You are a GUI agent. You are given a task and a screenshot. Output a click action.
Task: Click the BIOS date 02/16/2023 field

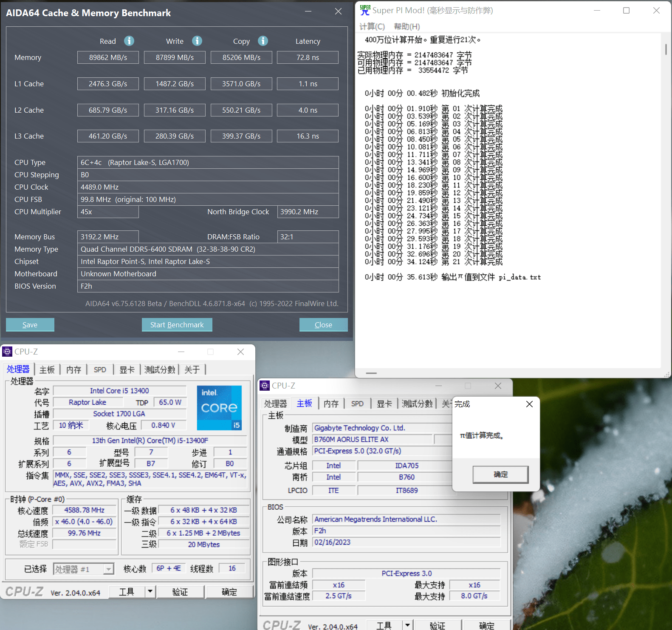pyautogui.click(x=406, y=542)
